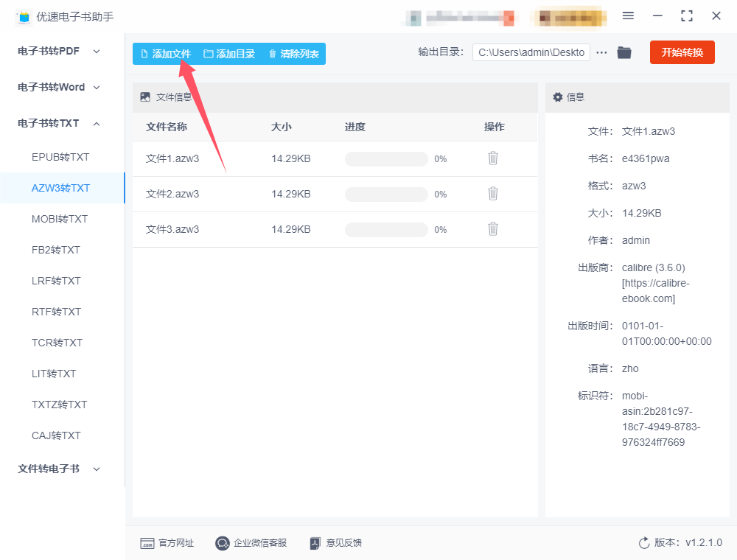This screenshot has height=560, width=737.
Task: Click the 优速电子书助手 app logo icon
Action: [24, 17]
